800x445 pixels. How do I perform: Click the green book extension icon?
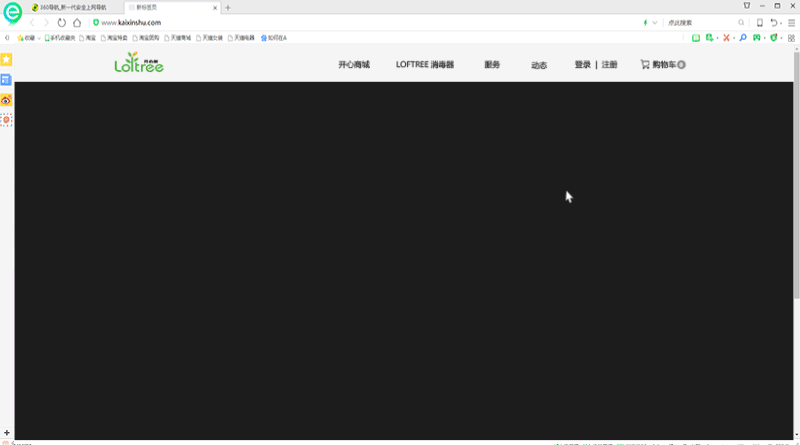[695, 38]
